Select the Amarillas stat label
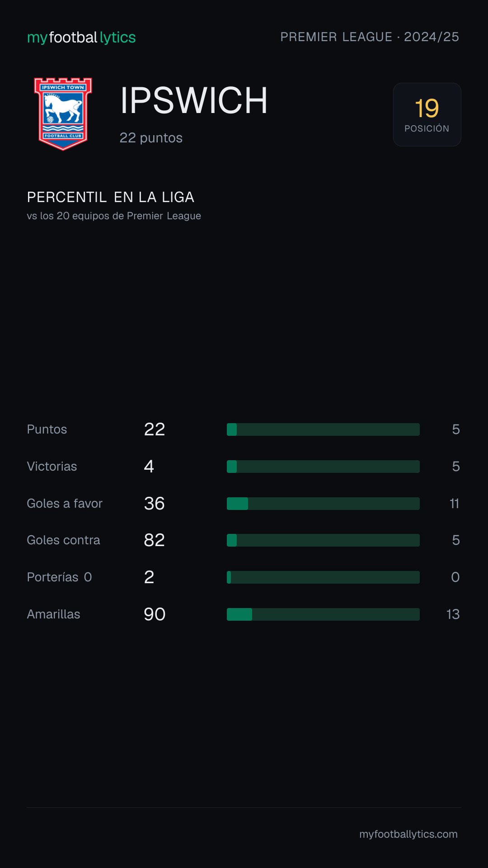This screenshot has width=488, height=868. click(x=54, y=614)
